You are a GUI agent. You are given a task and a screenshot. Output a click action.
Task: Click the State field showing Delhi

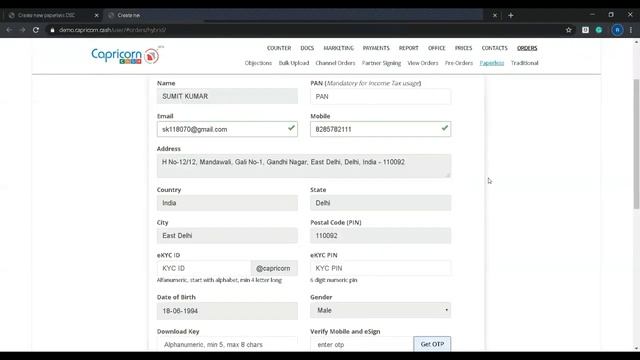pyautogui.click(x=380, y=203)
